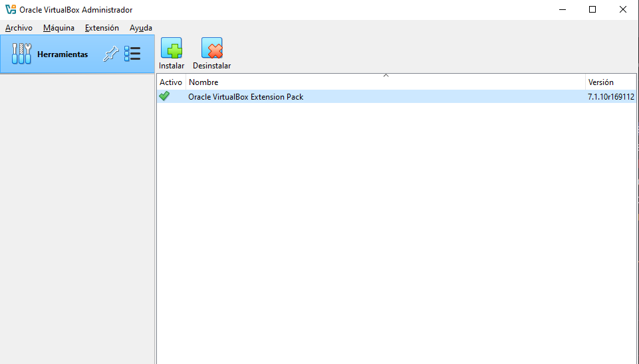This screenshot has height=364, width=639.
Task: Minimize the VirtualBox Administrador window
Action: coord(563,9)
